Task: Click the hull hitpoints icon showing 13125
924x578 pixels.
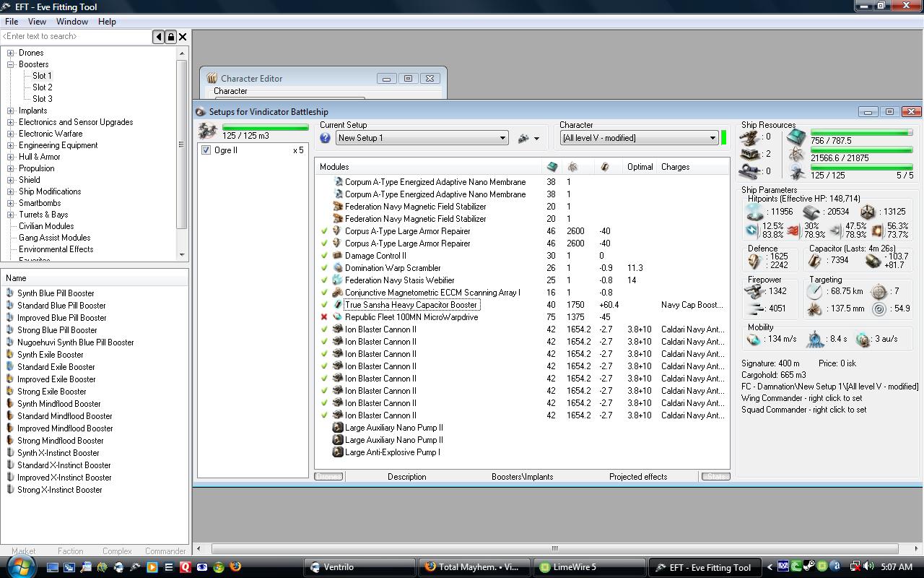Action: click(867, 212)
